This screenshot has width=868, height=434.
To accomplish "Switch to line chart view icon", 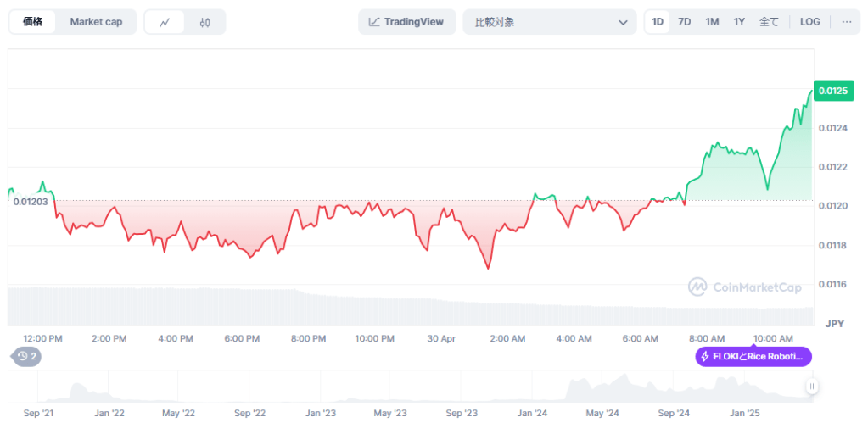I will tap(165, 22).
